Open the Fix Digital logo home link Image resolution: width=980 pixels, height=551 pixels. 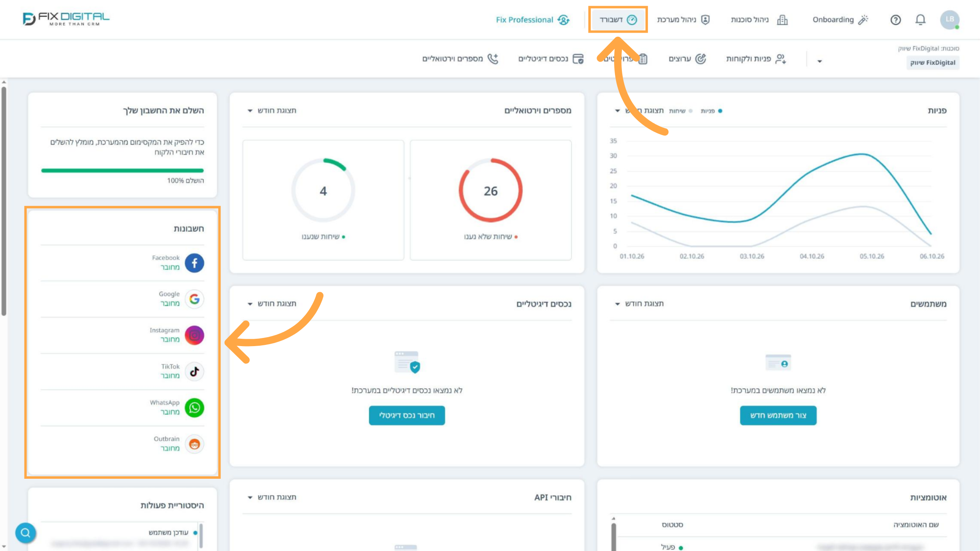tap(66, 19)
